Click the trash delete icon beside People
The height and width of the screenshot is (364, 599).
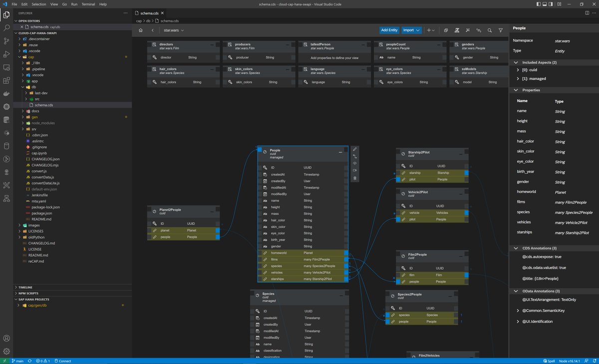[x=355, y=178]
